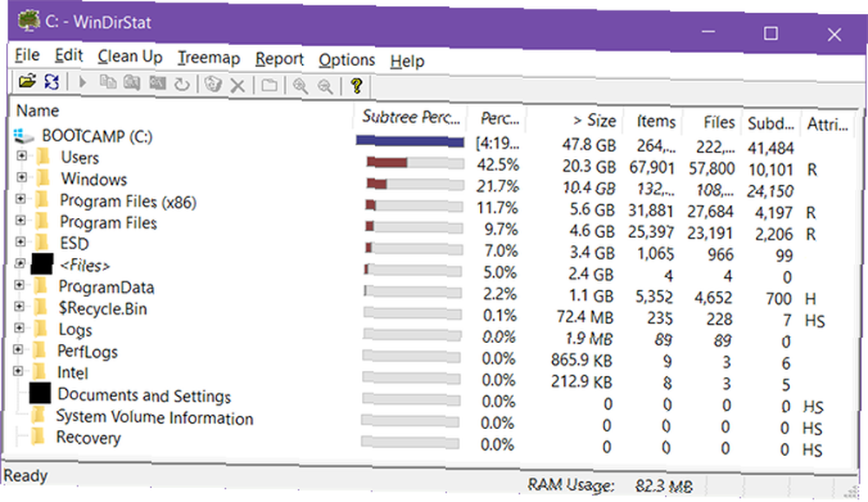868x502 pixels.
Task: Select the System Volume Information row
Action: [155, 417]
